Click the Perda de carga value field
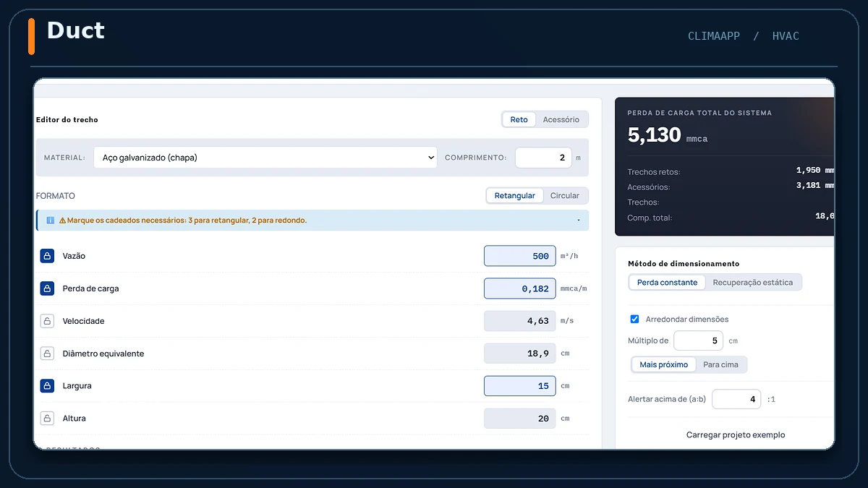The width and height of the screenshot is (868, 488). pos(520,288)
